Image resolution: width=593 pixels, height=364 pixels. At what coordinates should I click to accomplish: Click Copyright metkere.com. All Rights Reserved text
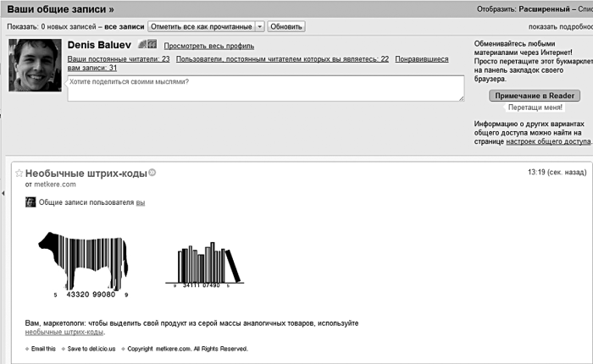pyautogui.click(x=187, y=349)
